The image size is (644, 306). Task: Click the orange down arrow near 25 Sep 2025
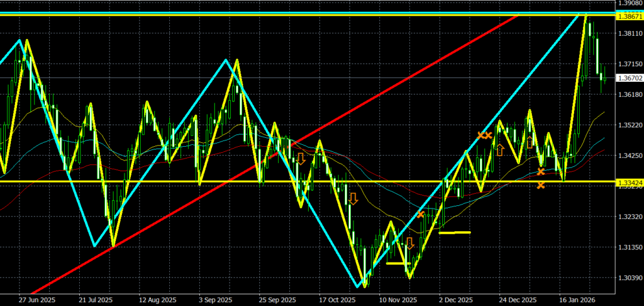(x=301, y=159)
